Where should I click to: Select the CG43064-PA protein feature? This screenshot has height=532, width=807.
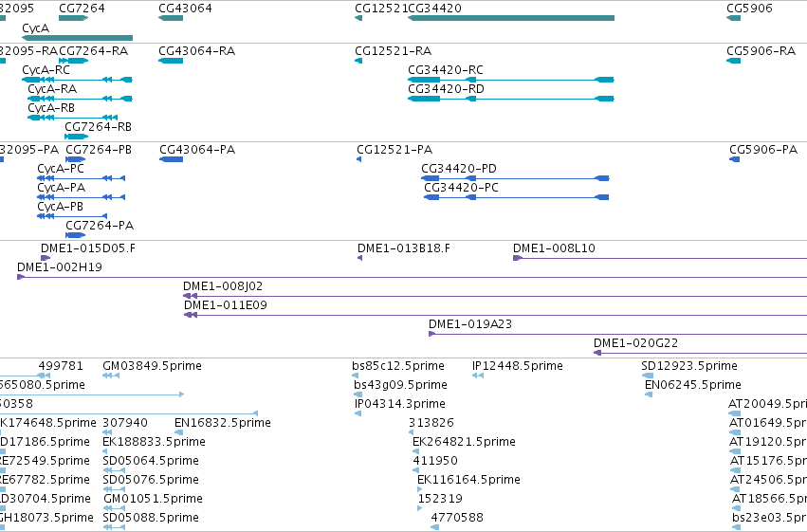[172, 159]
